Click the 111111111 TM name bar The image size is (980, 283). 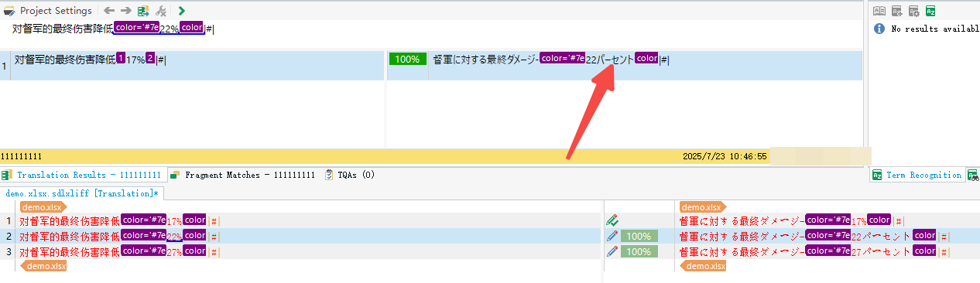pos(384,156)
